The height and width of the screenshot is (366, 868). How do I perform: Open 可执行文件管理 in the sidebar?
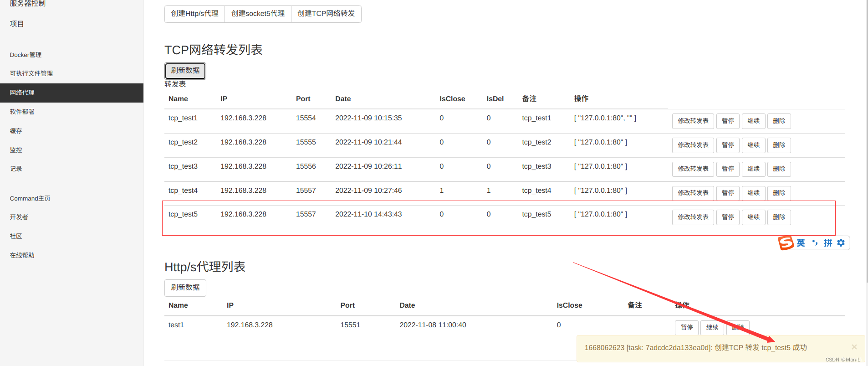point(31,73)
